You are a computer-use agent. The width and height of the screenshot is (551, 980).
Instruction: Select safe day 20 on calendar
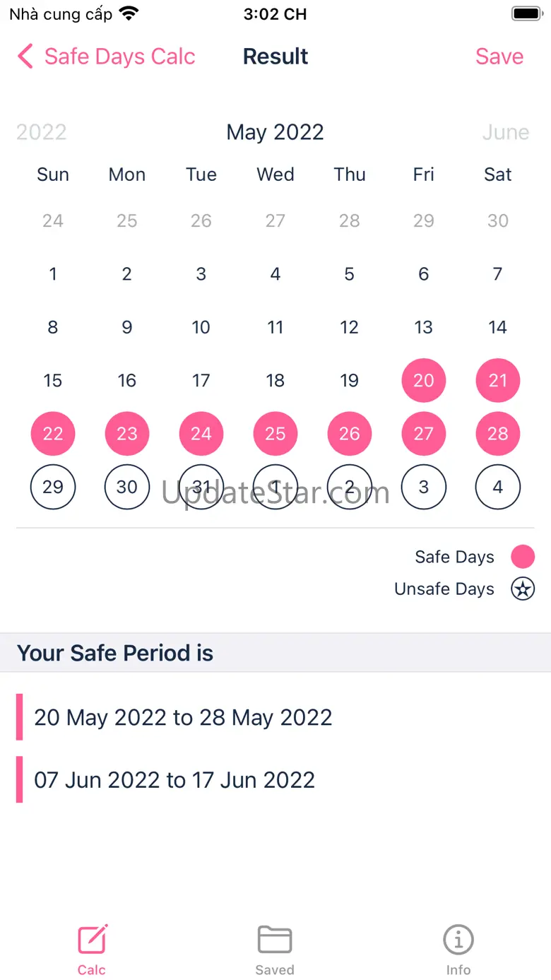click(424, 380)
